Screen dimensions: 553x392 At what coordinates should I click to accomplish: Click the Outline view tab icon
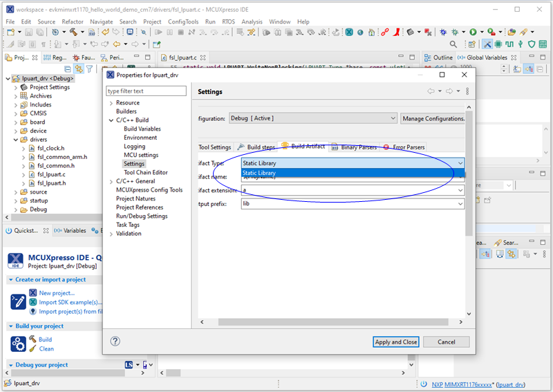[427, 57]
